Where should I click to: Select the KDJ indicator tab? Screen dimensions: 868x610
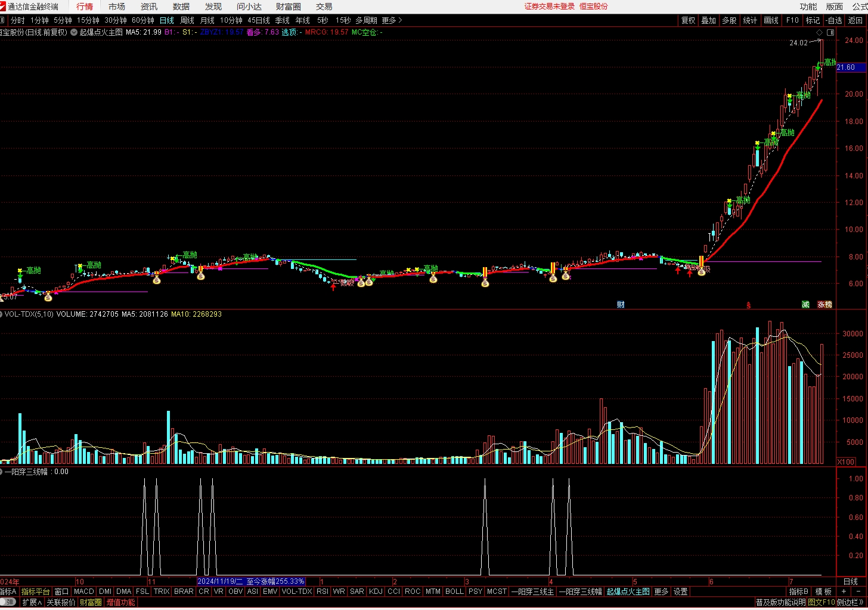[376, 592]
